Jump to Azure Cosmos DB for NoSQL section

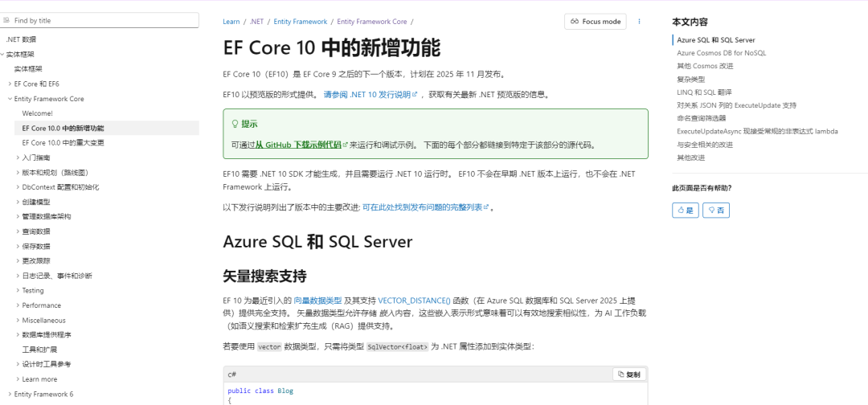pos(721,52)
